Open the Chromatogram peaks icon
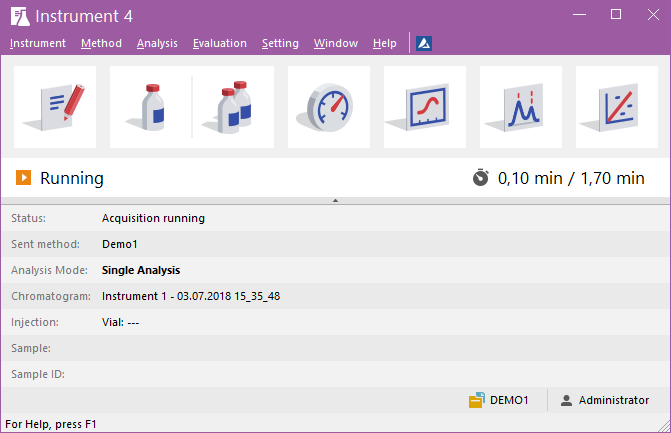The height and width of the screenshot is (433, 671). [520, 107]
